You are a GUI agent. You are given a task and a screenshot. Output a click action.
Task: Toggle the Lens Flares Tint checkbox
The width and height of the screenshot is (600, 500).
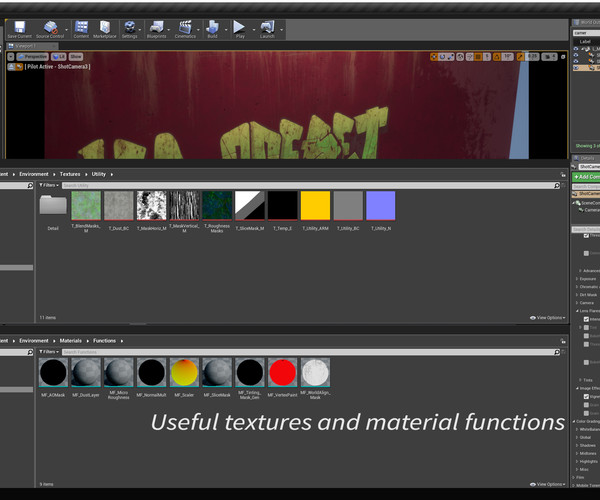586,327
